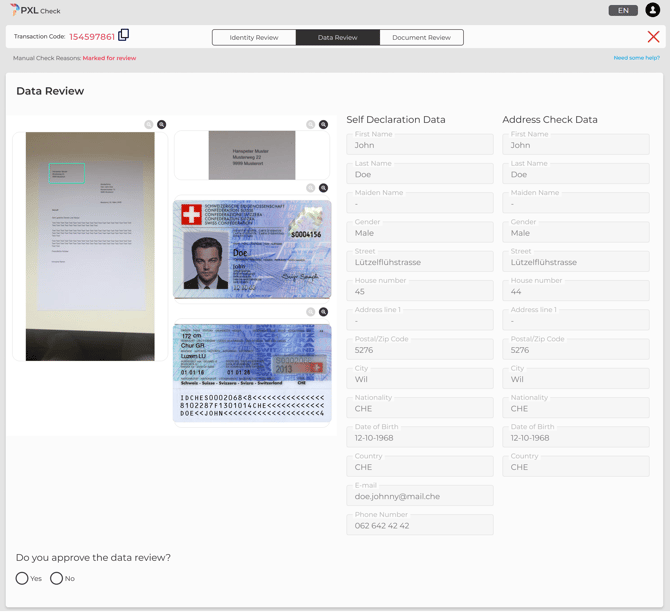Click Self Declaration Street field

click(x=420, y=262)
